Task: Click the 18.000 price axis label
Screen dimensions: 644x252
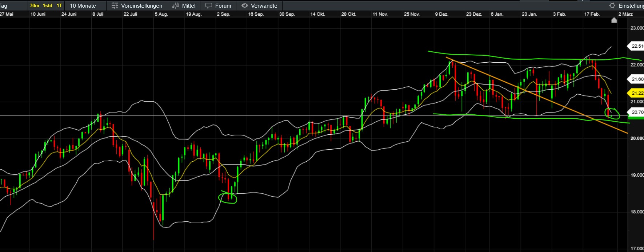Action: 637,212
